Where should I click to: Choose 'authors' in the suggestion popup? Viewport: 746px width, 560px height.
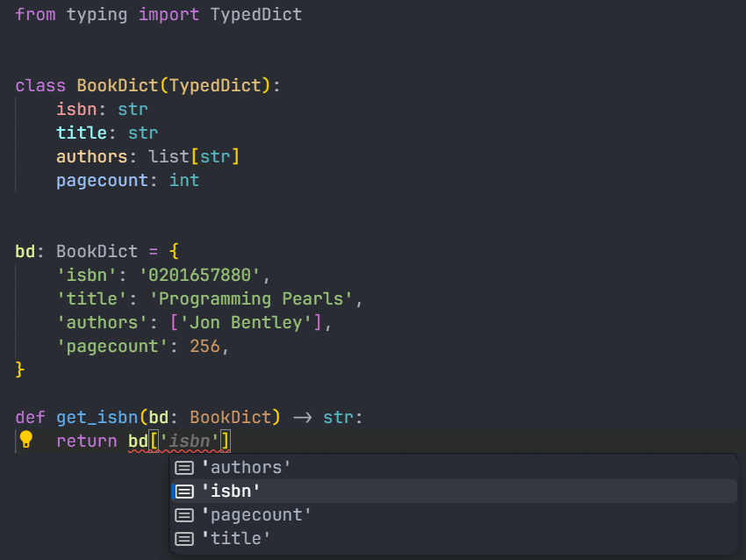point(247,467)
